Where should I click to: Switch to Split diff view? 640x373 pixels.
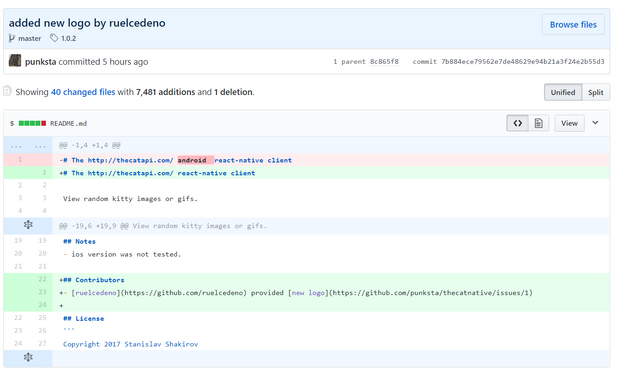click(x=596, y=92)
